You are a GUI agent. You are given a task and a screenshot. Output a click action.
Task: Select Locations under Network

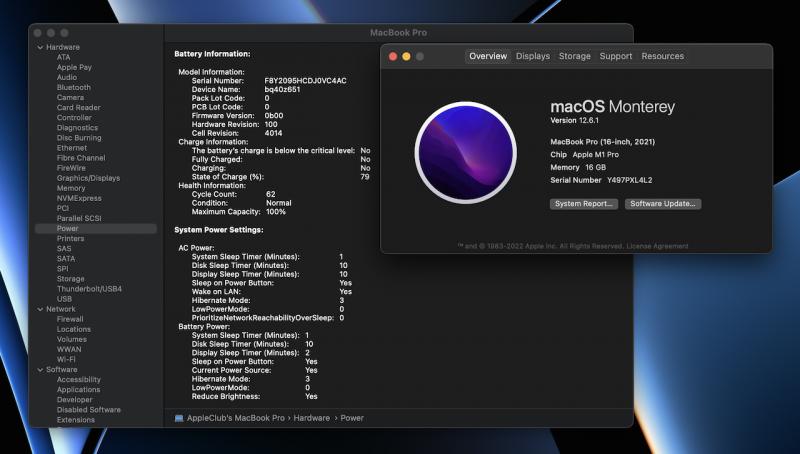tap(73, 330)
